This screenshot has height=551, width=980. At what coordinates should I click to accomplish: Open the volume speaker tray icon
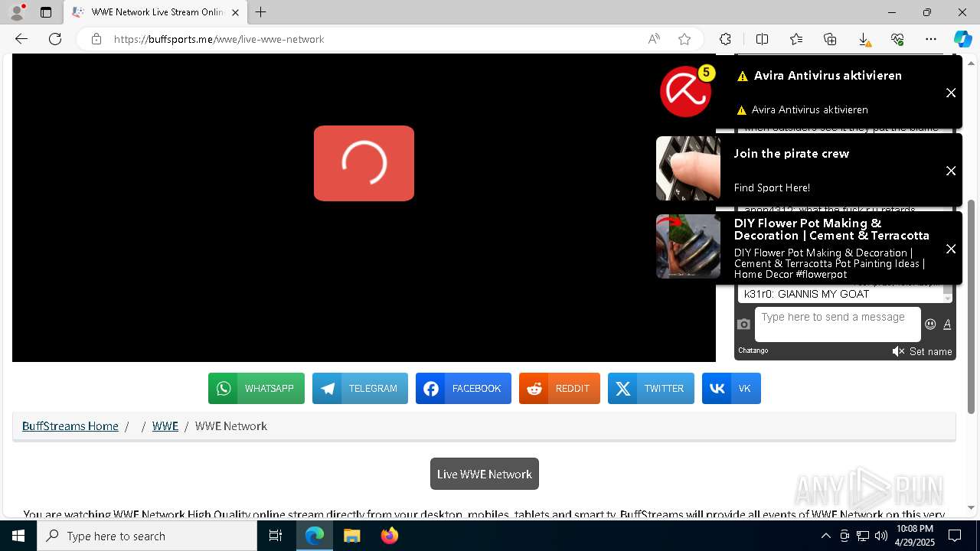point(880,536)
